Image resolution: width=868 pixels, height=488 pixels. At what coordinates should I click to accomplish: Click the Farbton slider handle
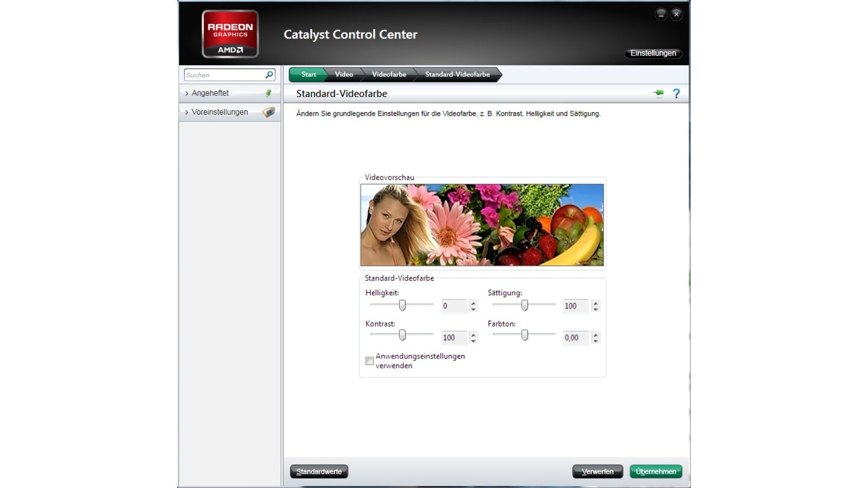[x=524, y=335]
